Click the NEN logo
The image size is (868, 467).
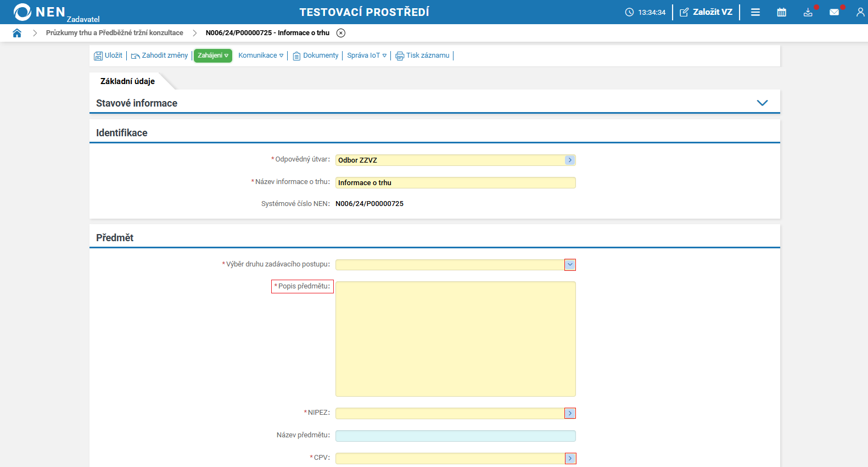[x=40, y=12]
